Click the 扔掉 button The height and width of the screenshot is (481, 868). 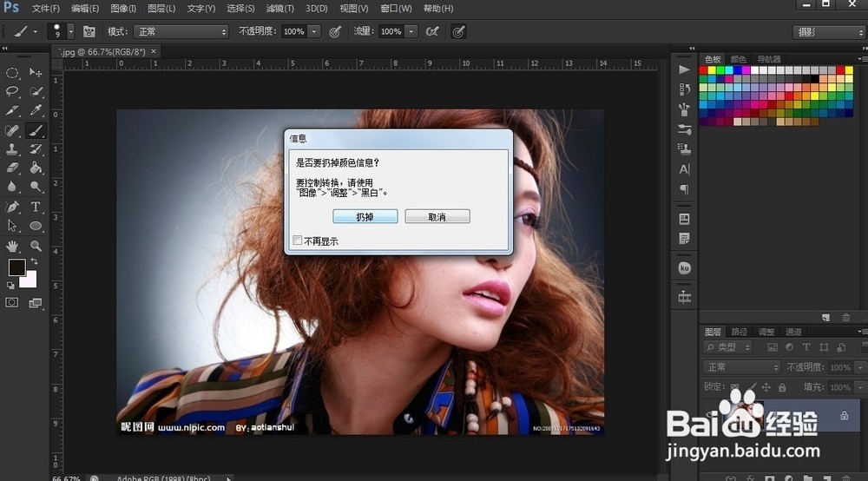[365, 216]
